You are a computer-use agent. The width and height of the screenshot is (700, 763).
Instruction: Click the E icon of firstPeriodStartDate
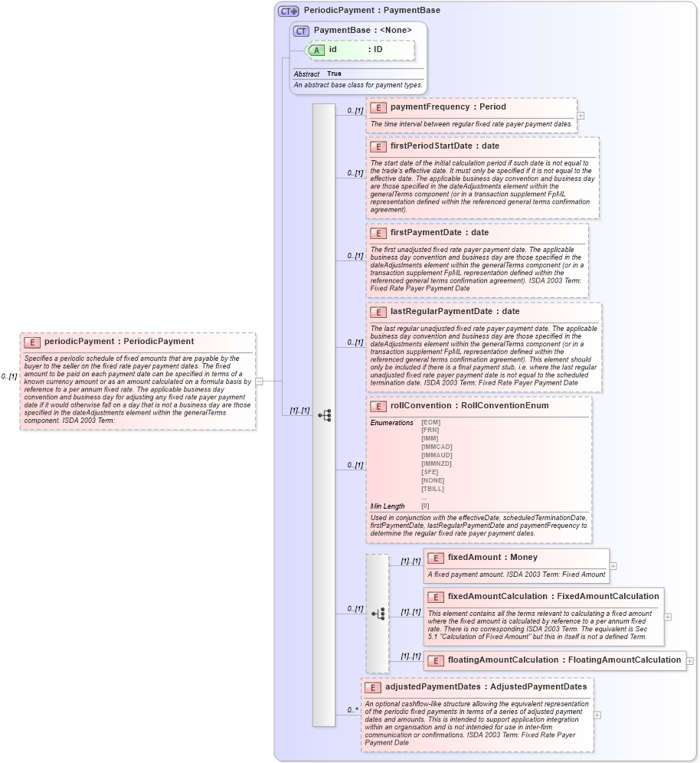pyautogui.click(x=378, y=146)
